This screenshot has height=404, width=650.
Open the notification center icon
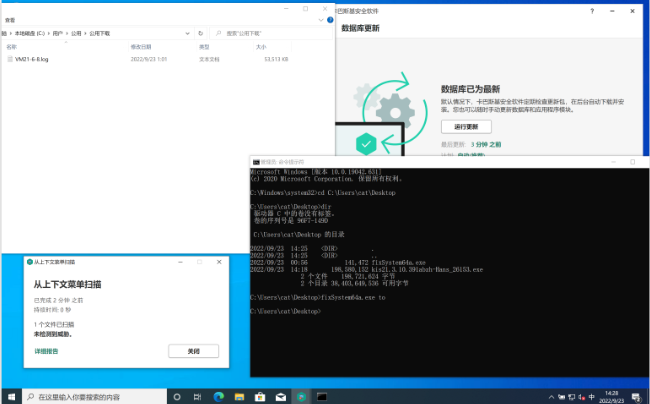point(636,397)
